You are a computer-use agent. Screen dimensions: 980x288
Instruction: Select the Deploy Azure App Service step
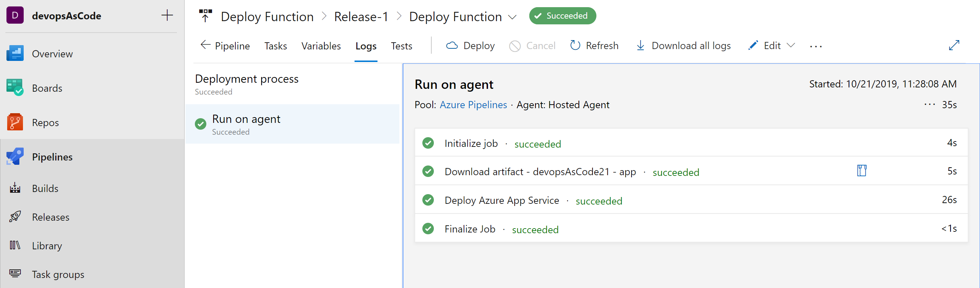click(501, 200)
